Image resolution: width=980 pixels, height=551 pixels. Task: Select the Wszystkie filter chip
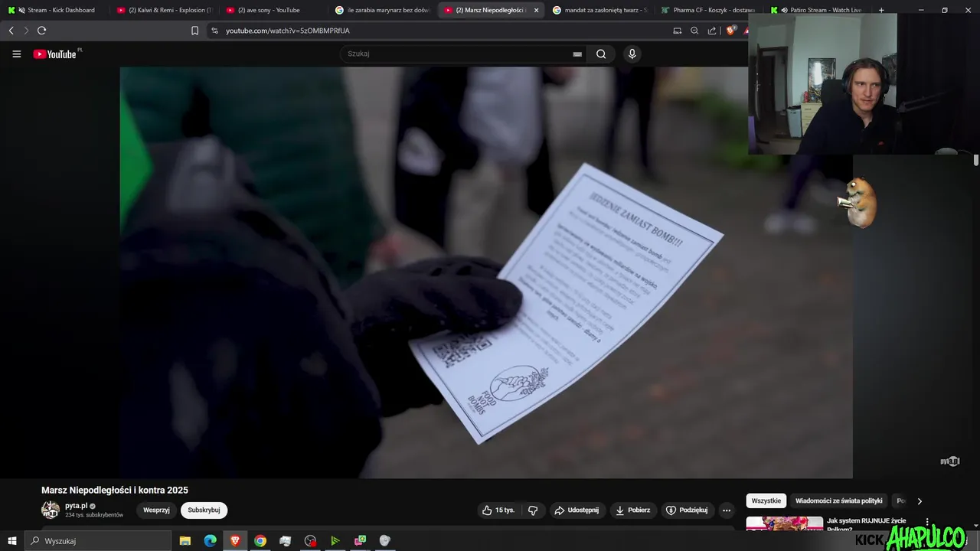click(x=766, y=501)
